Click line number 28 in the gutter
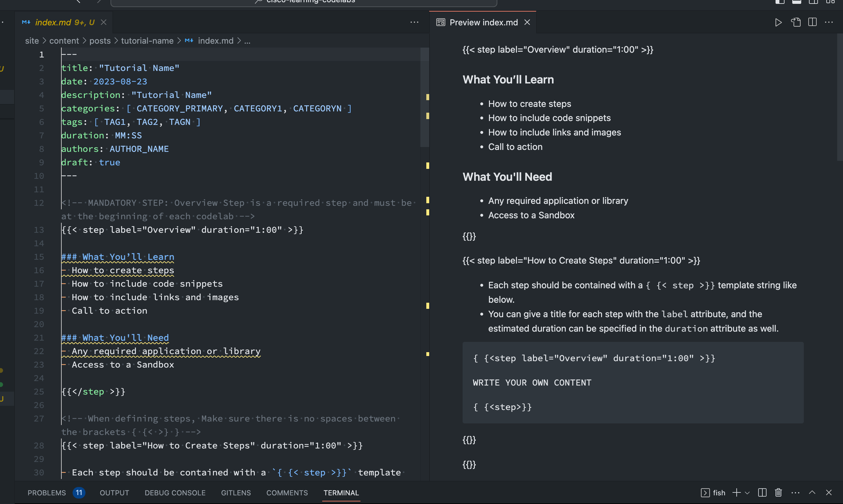This screenshot has width=843, height=504. point(39,446)
